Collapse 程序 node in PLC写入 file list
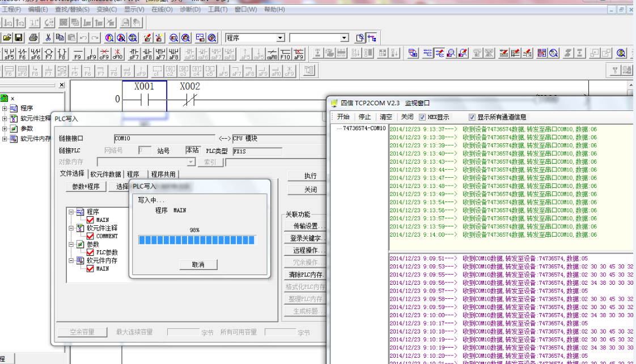636x364 pixels. pyautogui.click(x=71, y=212)
